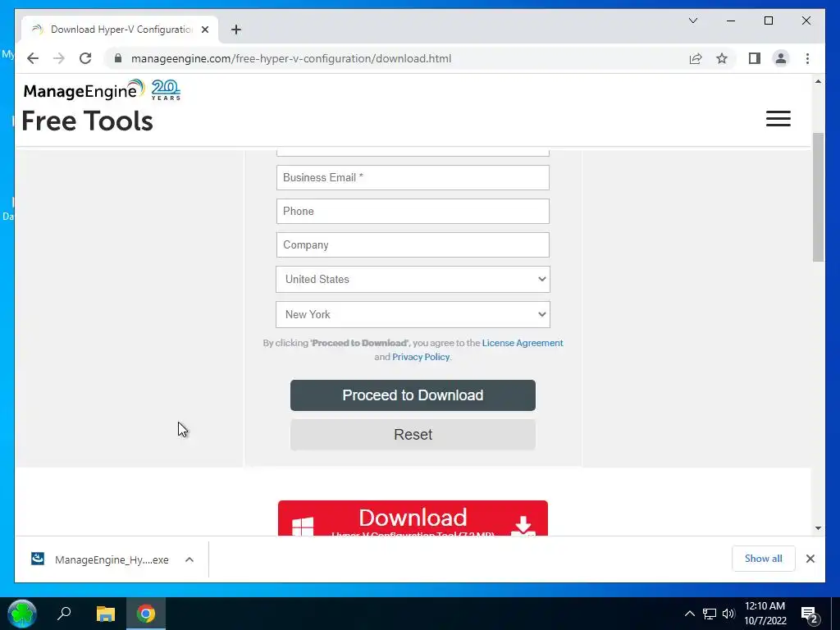This screenshot has height=630, width=840.
Task: Click the 20 Years anniversary badge
Action: pos(166,90)
